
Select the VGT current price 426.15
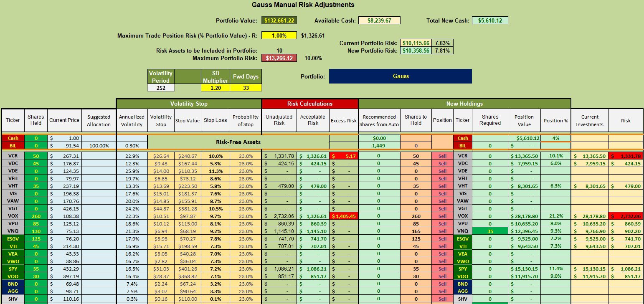[x=64, y=208]
